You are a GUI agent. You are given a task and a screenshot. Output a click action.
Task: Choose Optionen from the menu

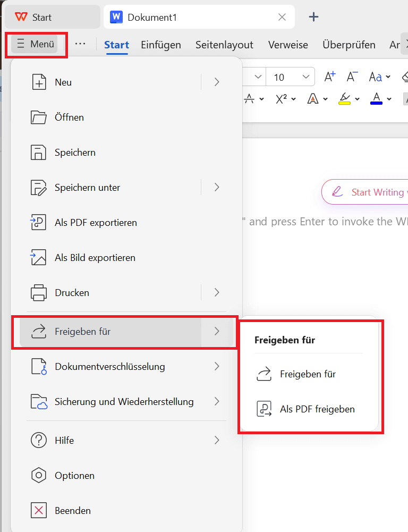[74, 476]
